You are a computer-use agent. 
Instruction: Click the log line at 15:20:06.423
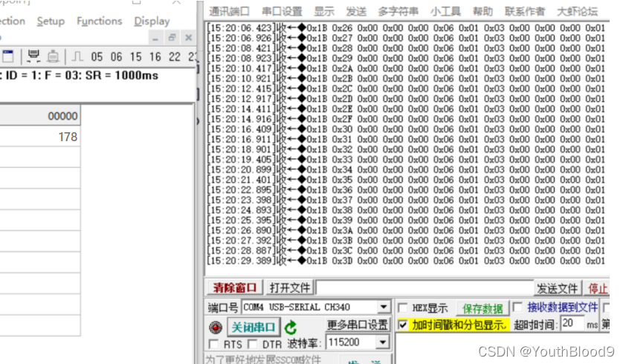click(x=407, y=28)
